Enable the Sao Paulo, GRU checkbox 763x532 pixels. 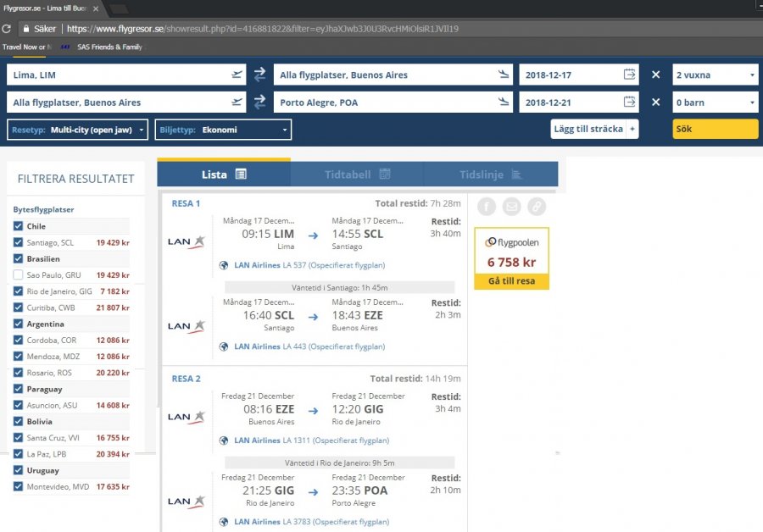point(19,275)
